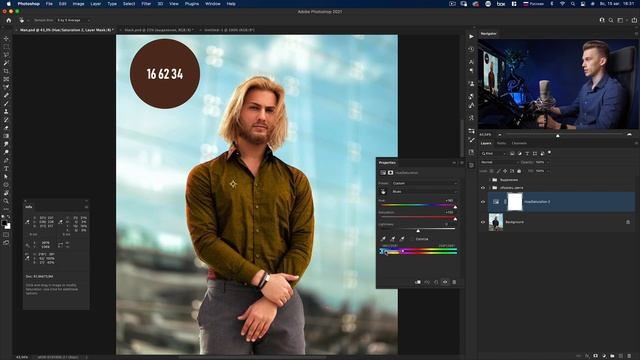Select the Clone Stamp tool

point(6,111)
